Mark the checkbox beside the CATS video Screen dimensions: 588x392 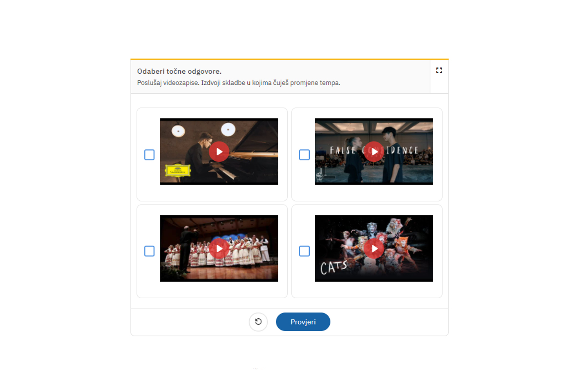[305, 251]
